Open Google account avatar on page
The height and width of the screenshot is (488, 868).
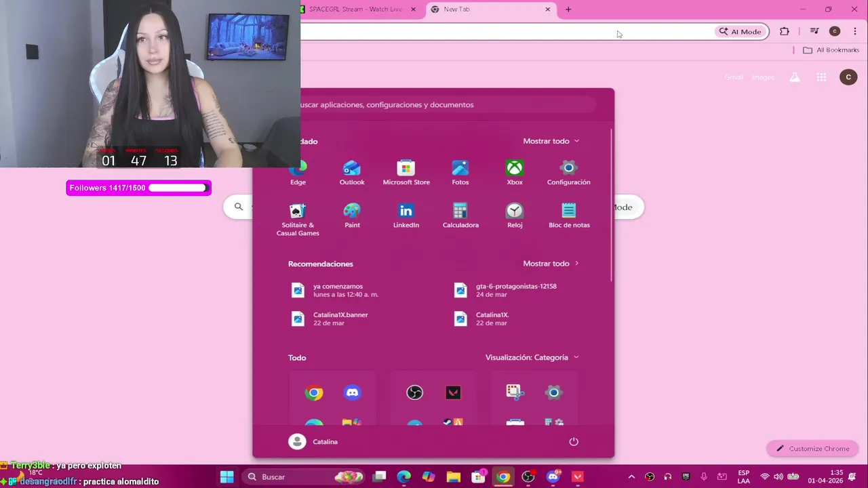pyautogui.click(x=848, y=77)
